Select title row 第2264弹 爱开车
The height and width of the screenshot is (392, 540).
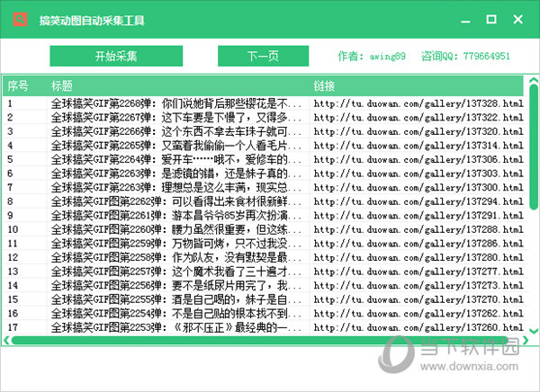[x=176, y=159]
